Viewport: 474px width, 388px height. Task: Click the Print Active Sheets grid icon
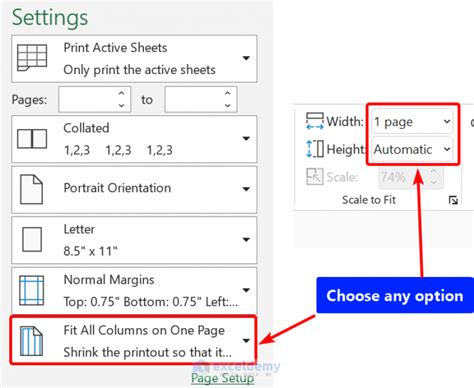click(x=32, y=58)
